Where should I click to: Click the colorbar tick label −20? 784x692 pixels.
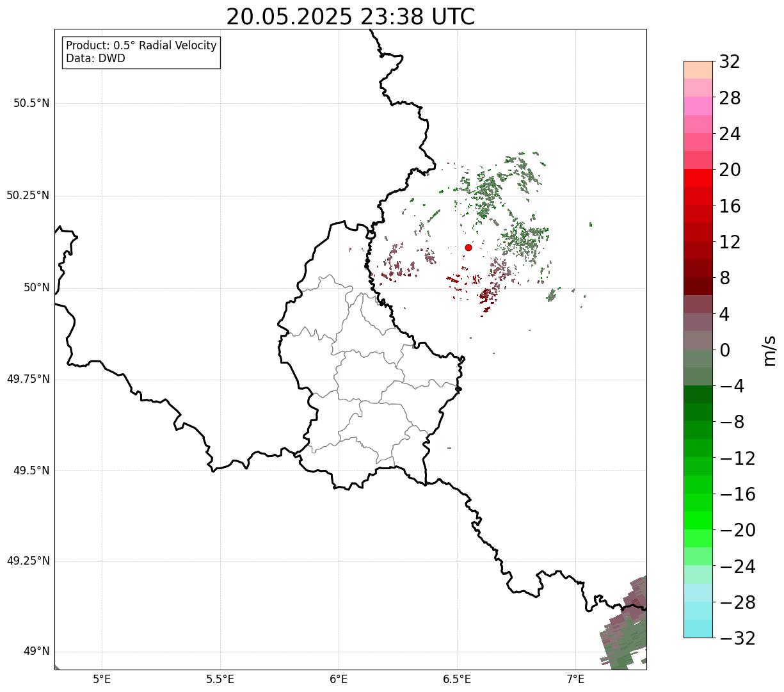737,531
